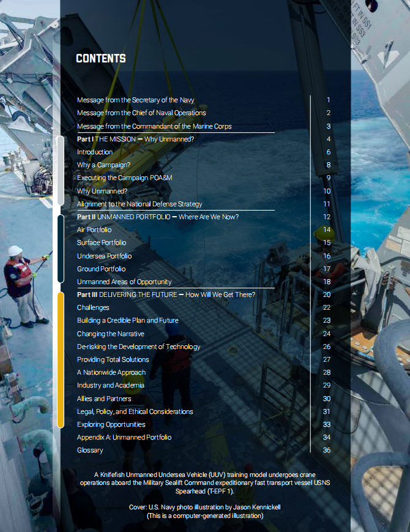The width and height of the screenshot is (410, 532).
Task: Open 'De-risking the Development of Technology'
Action: click(138, 347)
